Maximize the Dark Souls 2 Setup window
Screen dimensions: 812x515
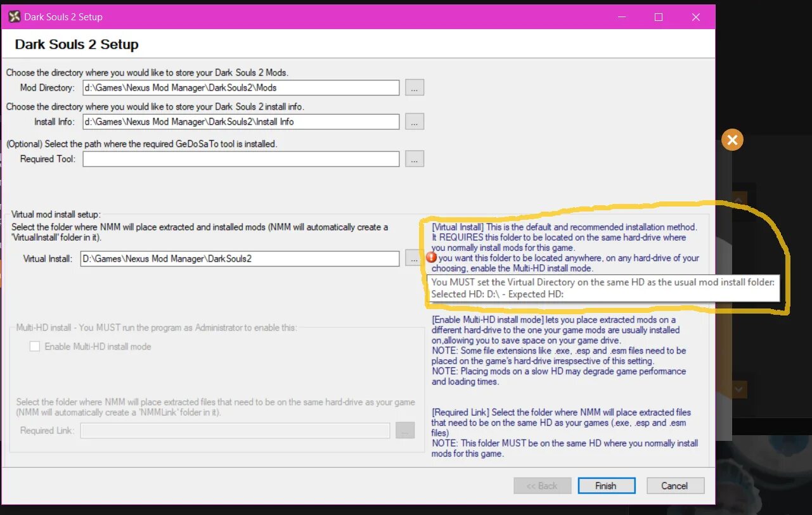(659, 17)
